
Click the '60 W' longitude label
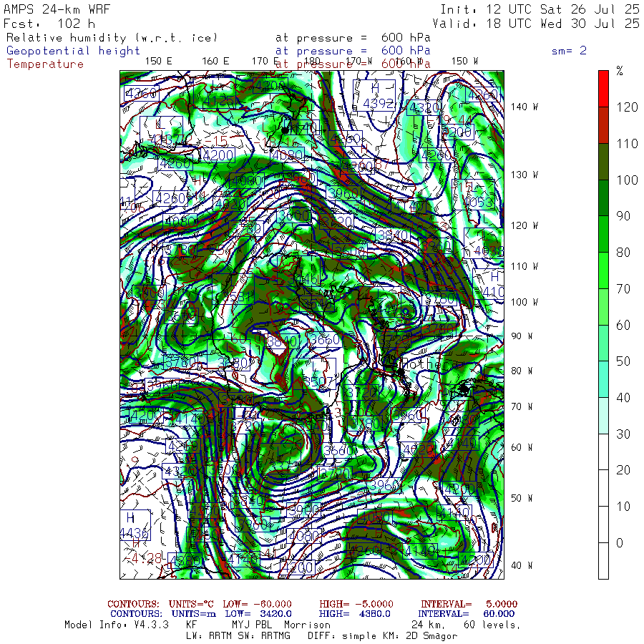coord(522,447)
